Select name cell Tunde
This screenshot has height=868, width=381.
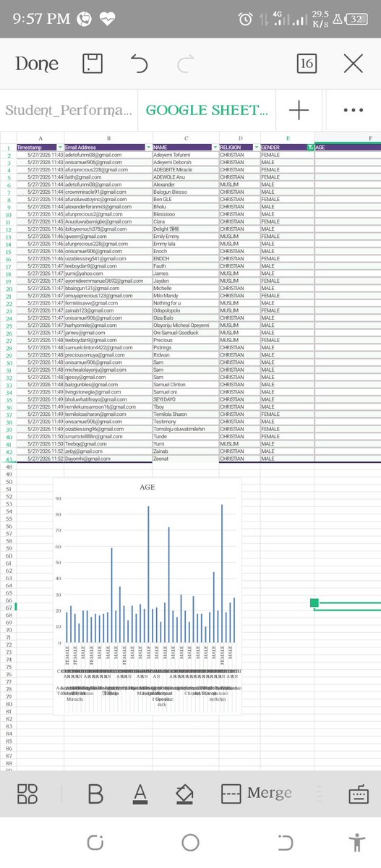(x=186, y=436)
